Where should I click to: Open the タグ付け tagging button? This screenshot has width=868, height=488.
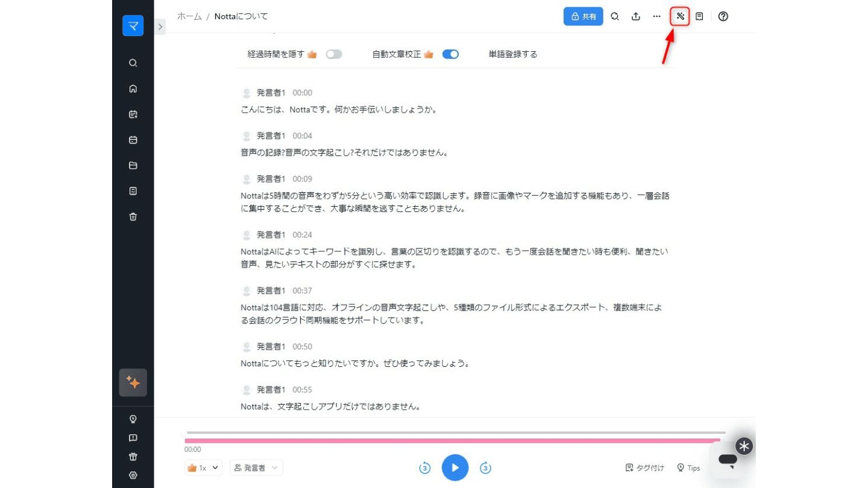[645, 468]
